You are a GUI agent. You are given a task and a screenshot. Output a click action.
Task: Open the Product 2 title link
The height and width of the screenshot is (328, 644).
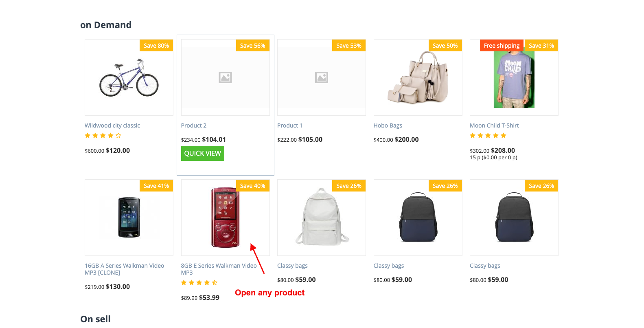tap(194, 125)
